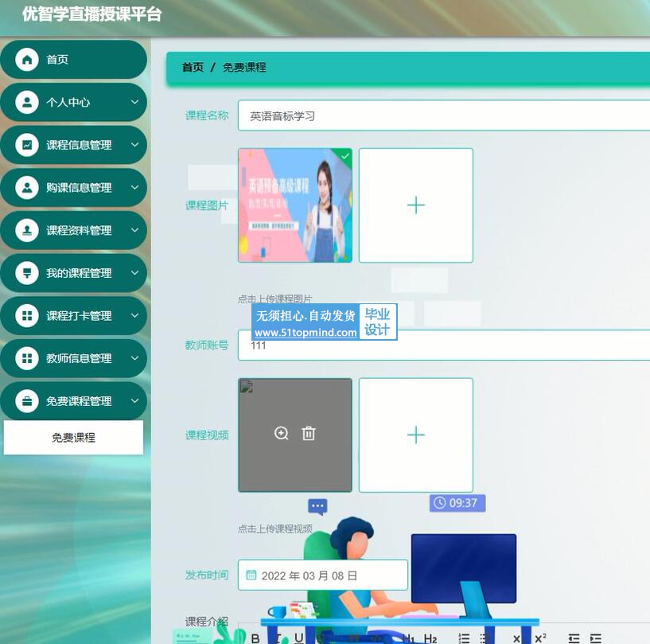
Task: Open the blue chat bubble icon
Action: pyautogui.click(x=317, y=507)
